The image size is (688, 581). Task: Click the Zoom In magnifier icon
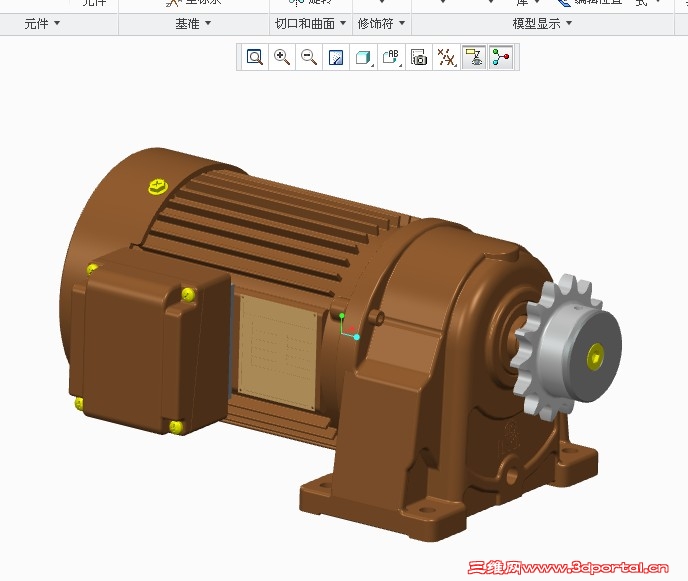coord(282,57)
